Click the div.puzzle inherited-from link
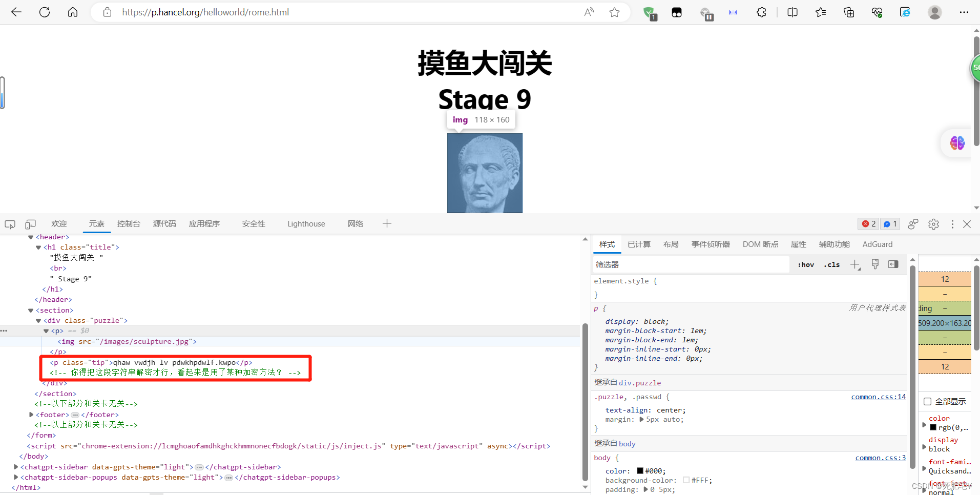Screen dimensions: 980x495 click(640, 383)
